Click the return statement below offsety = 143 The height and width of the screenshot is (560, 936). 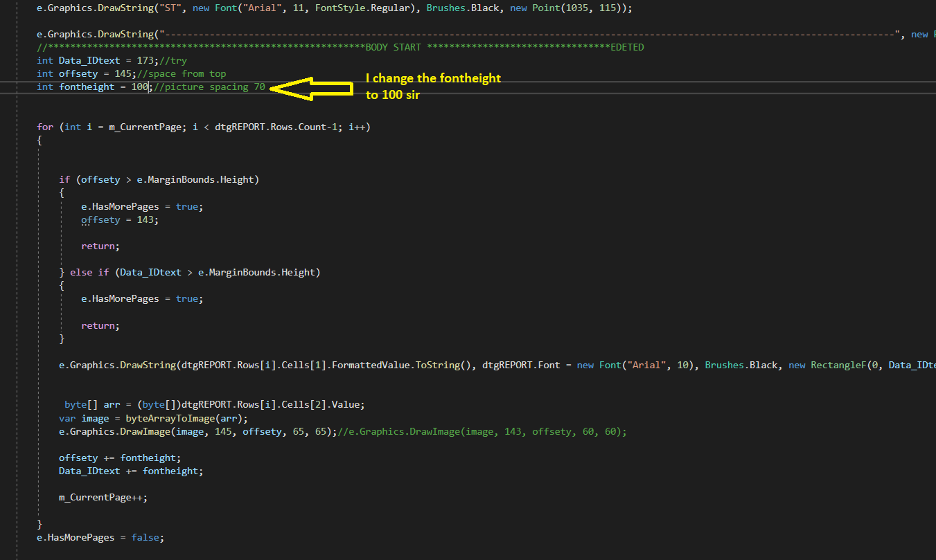[x=100, y=246]
